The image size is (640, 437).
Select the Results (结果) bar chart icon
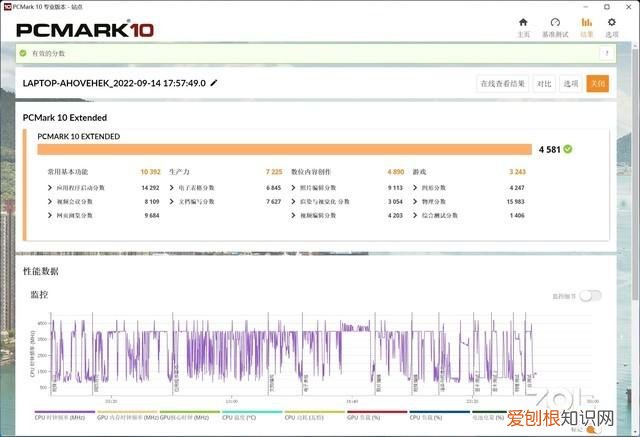coord(587,22)
